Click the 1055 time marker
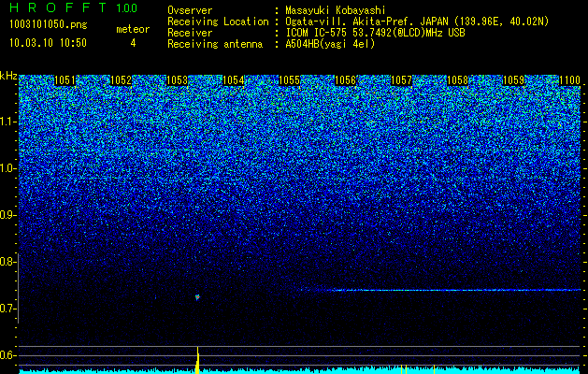588x374 pixels. [289, 80]
